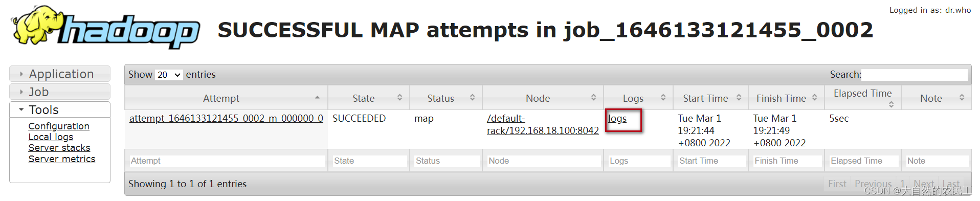Screen dimensions: 980x201
Task: Click the Start Time filter input
Action: pyautogui.click(x=711, y=161)
